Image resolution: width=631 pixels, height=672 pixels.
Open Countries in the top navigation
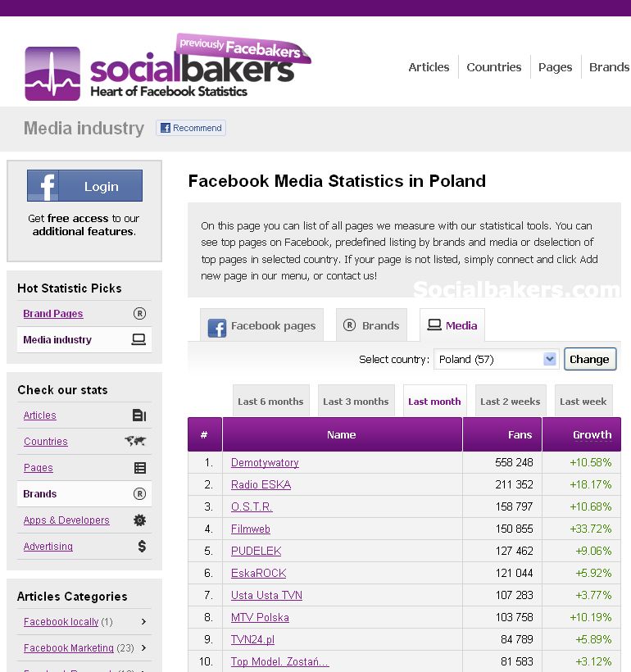click(493, 67)
